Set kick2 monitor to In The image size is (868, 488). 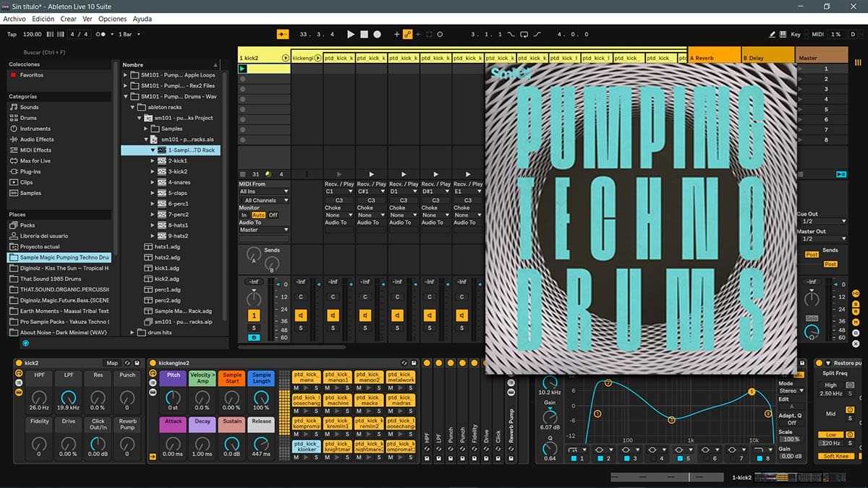pos(244,215)
